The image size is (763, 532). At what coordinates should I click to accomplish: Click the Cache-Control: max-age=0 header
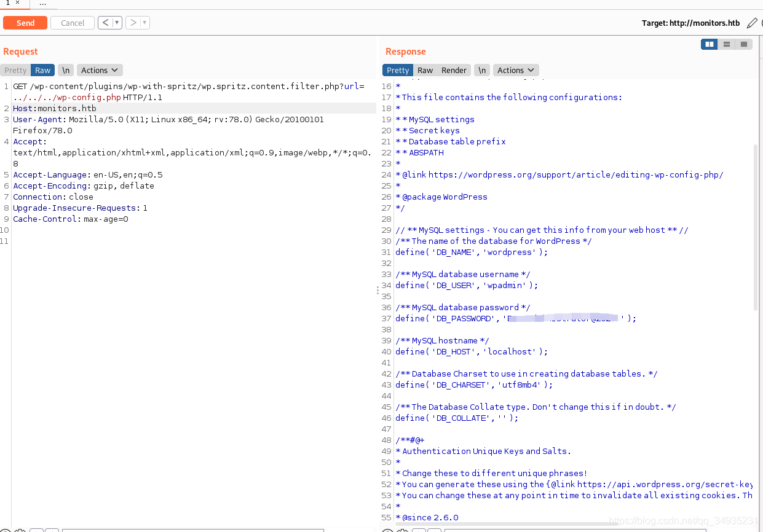[71, 219]
